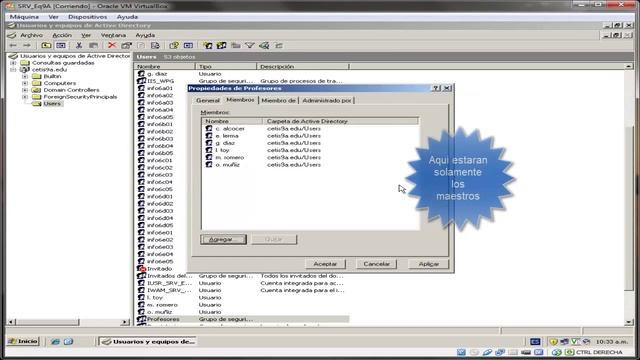The height and width of the screenshot is (360, 640).
Task: Click the Cancelar button
Action: pyautogui.click(x=376, y=264)
